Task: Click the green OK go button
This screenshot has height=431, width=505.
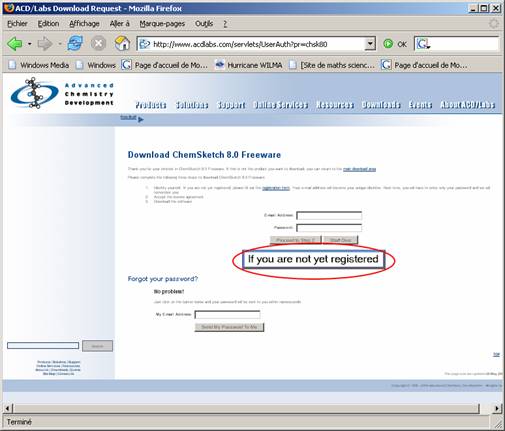Action: pos(395,44)
